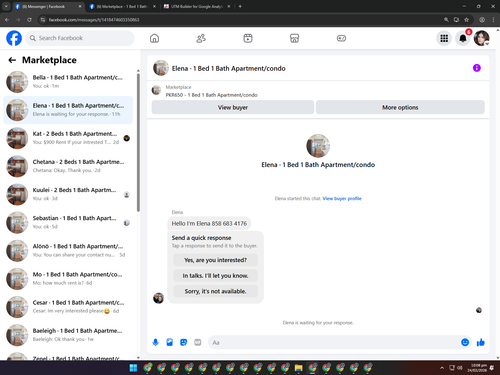The width and height of the screenshot is (500, 375).
Task: Click the message input field Aa
Action: 333,342
